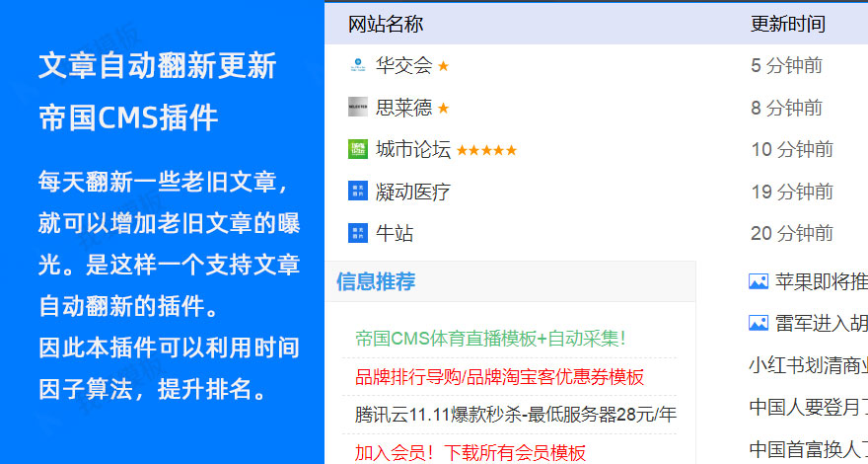This screenshot has height=464, width=868.
Task: Open the 牛站 site link
Action: tap(395, 233)
